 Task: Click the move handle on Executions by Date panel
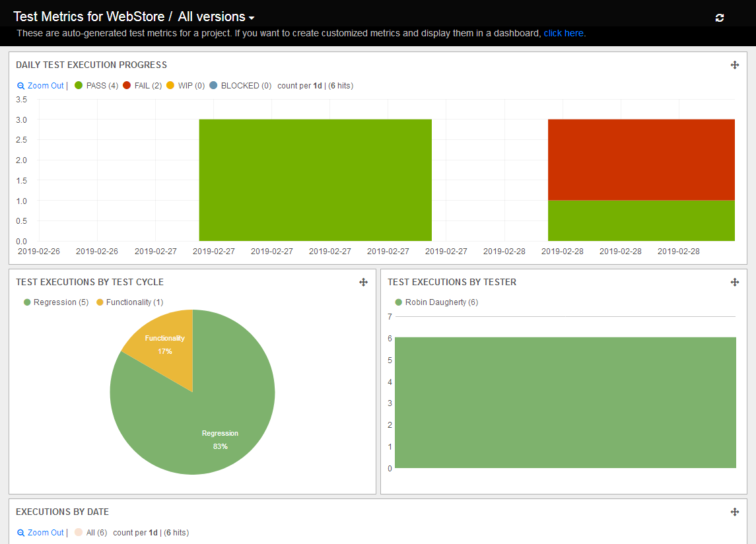pos(734,511)
